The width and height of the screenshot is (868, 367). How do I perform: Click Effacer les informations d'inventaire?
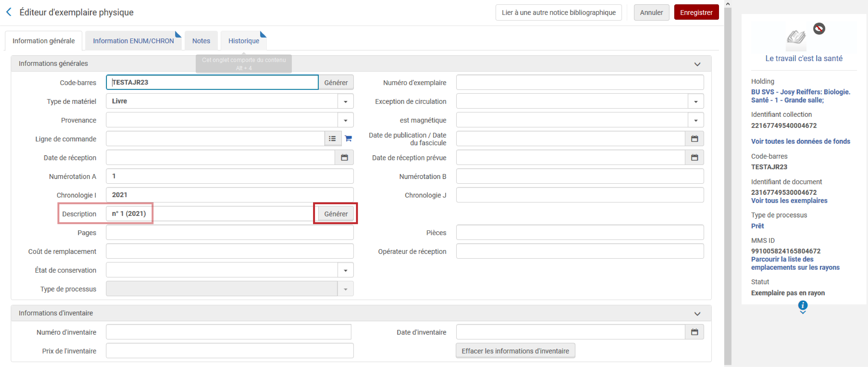pos(515,351)
